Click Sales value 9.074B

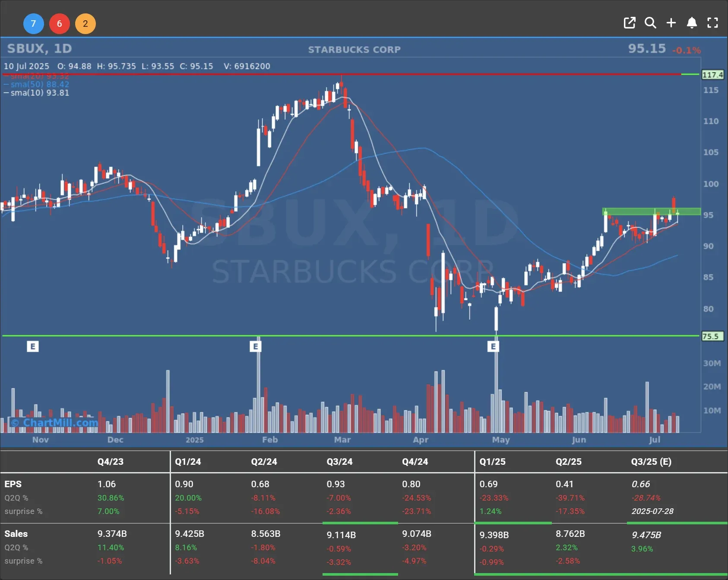[x=417, y=533]
